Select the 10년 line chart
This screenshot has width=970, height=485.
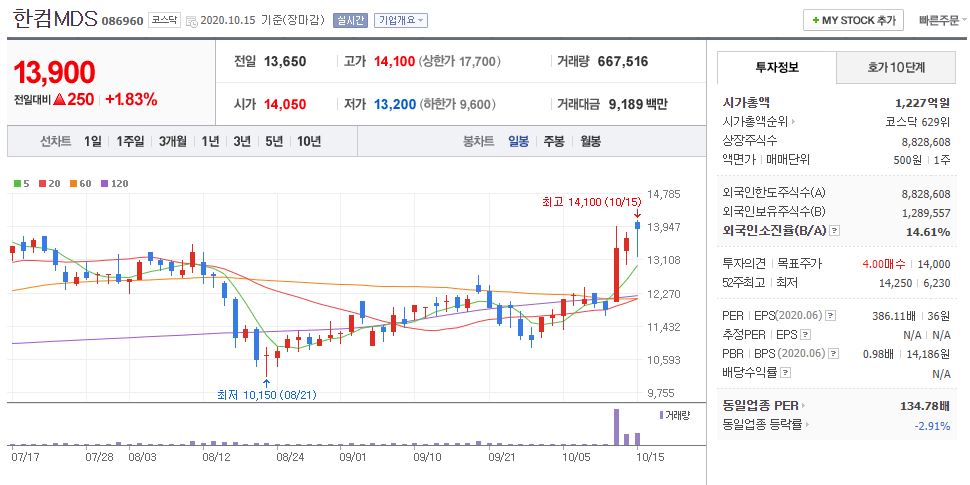pos(309,141)
